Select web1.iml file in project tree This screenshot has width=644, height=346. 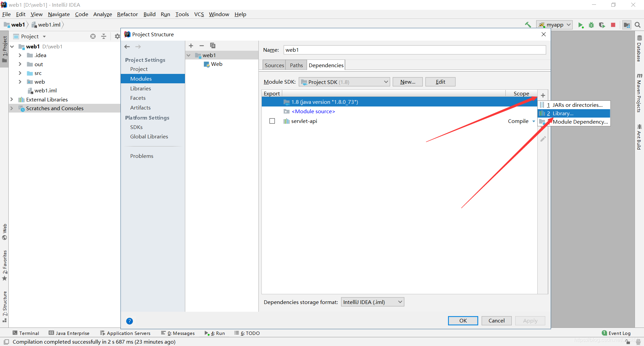coord(42,91)
